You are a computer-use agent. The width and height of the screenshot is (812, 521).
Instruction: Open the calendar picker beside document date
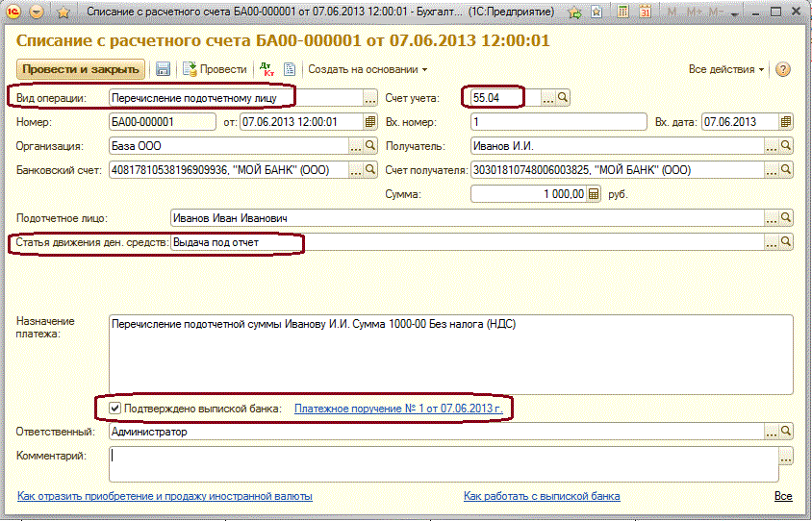tap(370, 122)
